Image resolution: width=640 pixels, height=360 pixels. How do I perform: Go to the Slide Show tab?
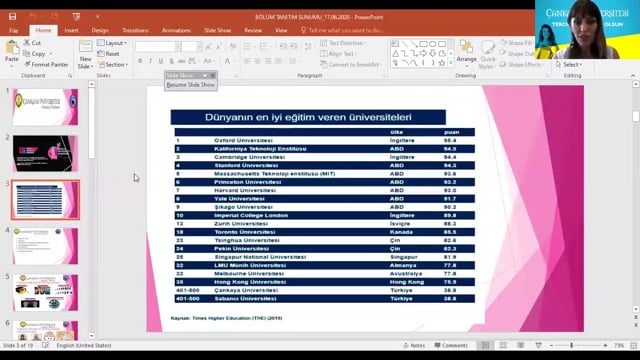coord(217,31)
